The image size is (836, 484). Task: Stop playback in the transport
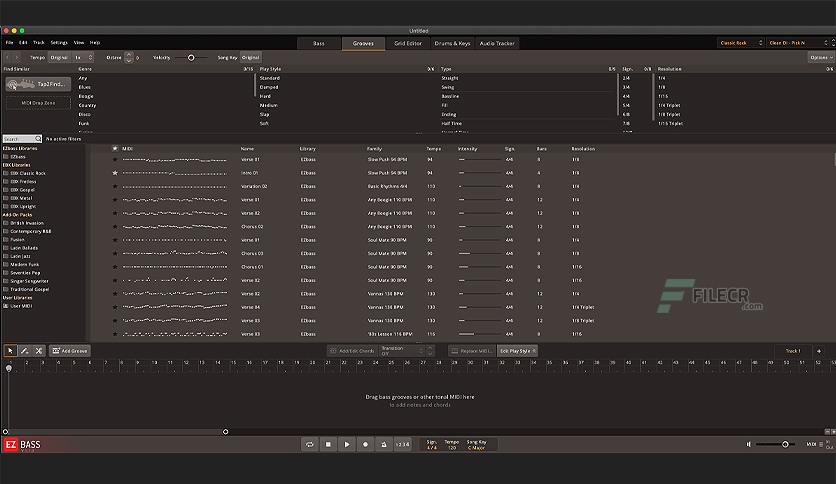pyautogui.click(x=328, y=444)
